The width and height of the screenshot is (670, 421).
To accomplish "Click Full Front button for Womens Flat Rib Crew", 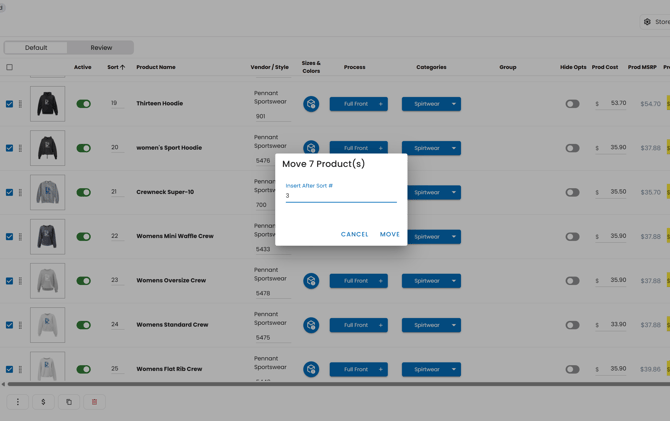I will 359,369.
